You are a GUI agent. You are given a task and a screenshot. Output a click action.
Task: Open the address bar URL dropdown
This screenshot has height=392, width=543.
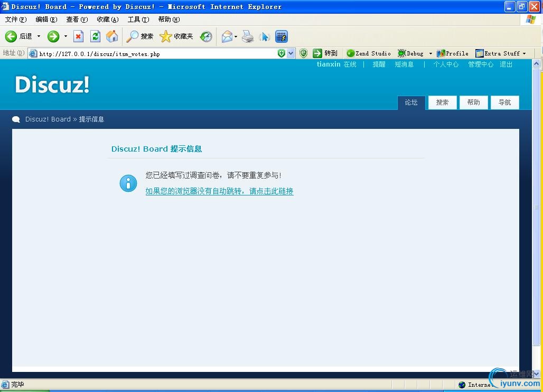(291, 53)
